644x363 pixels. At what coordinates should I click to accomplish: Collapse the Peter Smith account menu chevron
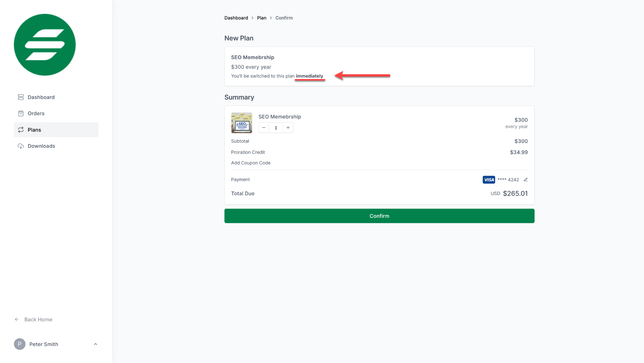[96, 344]
